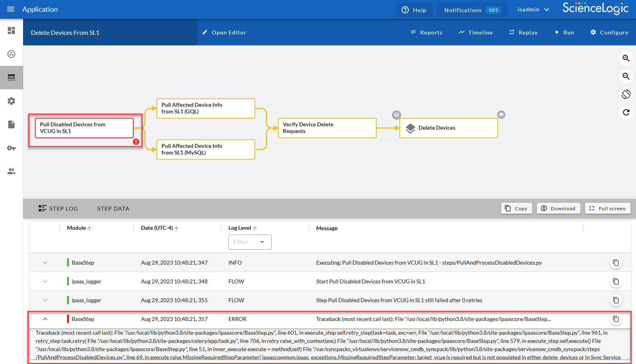Switch to the STEP DATA tab
This screenshot has height=364, width=636.
point(113,209)
